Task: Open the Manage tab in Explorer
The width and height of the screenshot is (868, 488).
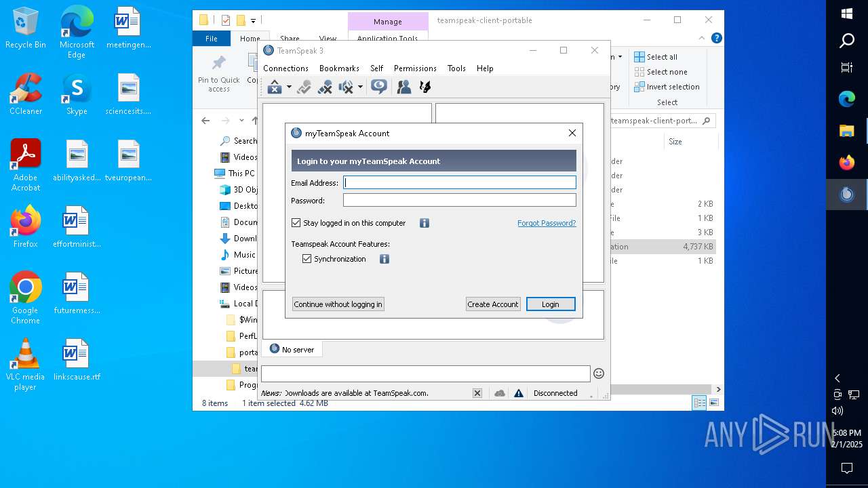Action: tap(388, 22)
